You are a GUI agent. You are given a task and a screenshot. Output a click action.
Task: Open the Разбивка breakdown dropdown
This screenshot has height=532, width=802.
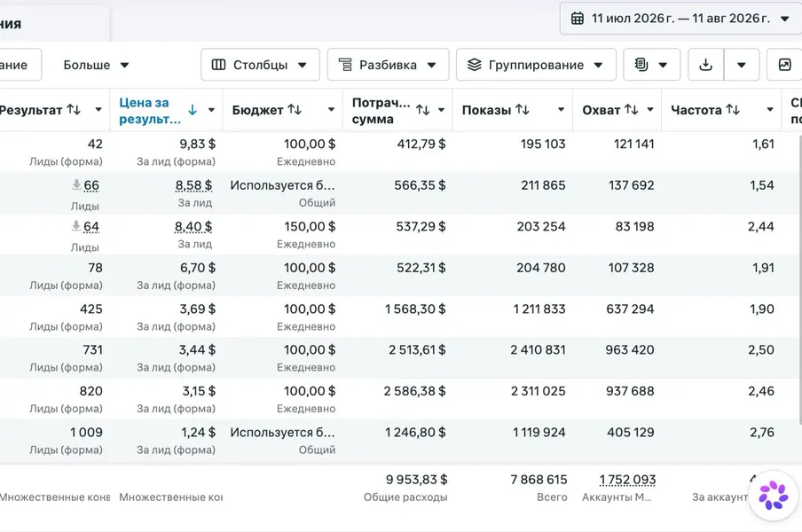(388, 65)
